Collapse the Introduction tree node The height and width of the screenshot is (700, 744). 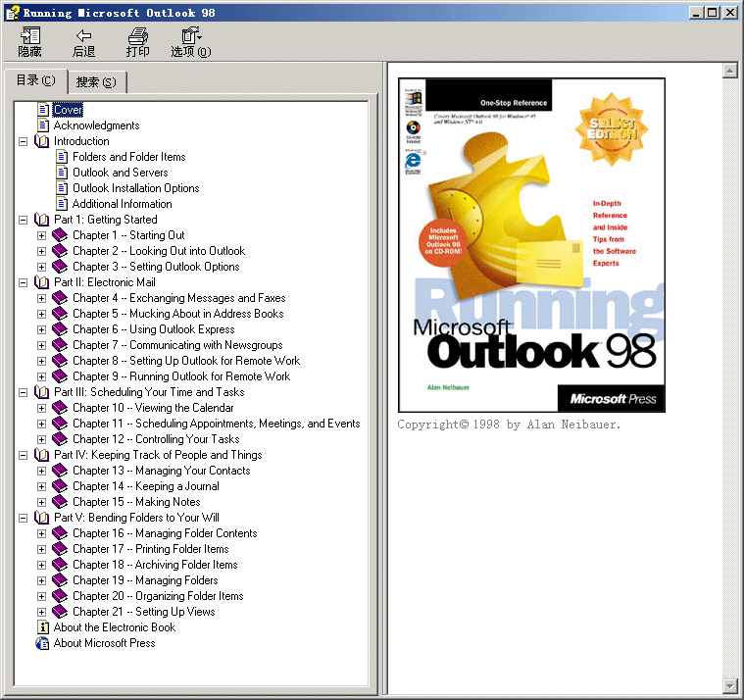23,141
